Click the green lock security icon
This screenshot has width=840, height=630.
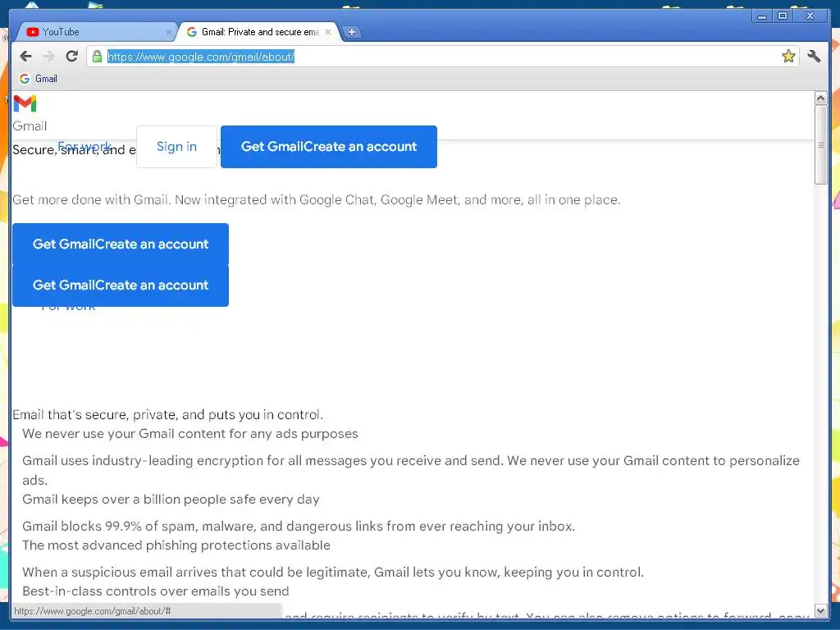tap(97, 57)
